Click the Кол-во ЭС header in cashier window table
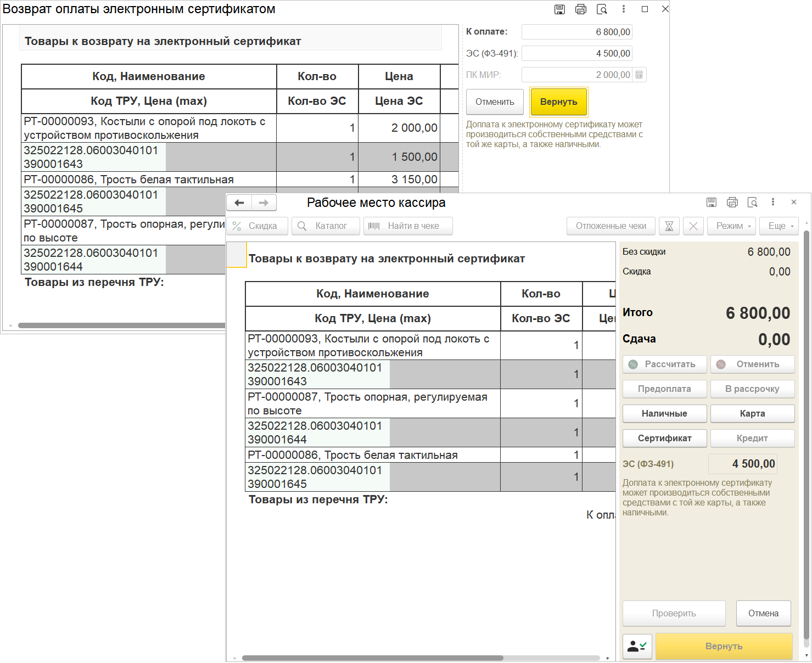The image size is (812, 663). click(541, 318)
